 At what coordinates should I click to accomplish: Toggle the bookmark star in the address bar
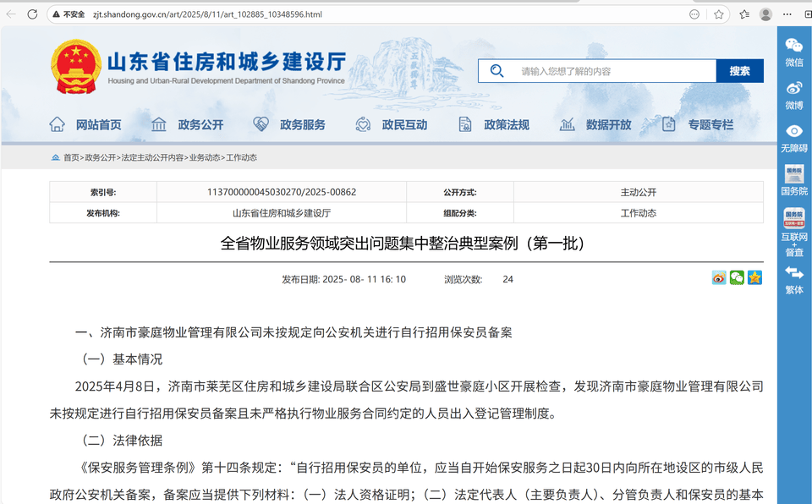(717, 14)
